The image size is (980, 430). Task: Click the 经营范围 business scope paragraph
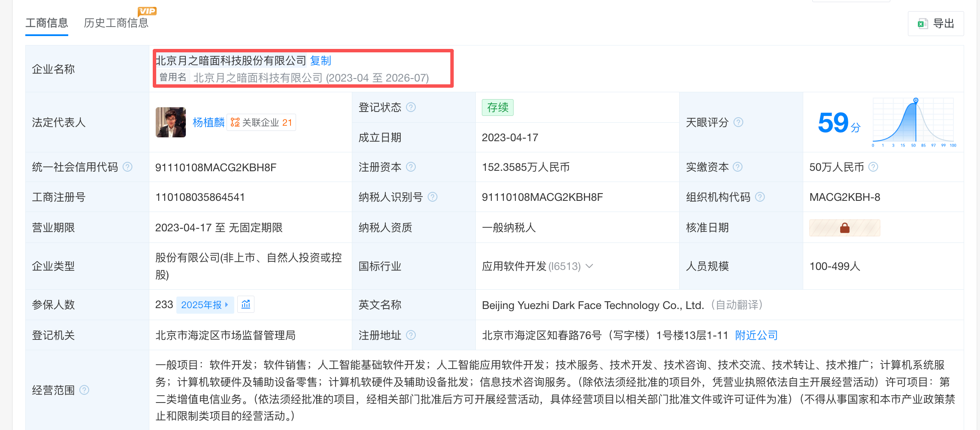click(555, 391)
